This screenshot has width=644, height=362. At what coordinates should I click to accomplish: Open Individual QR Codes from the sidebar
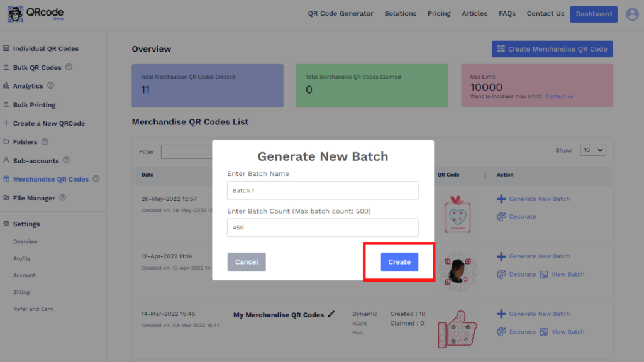pos(42,48)
